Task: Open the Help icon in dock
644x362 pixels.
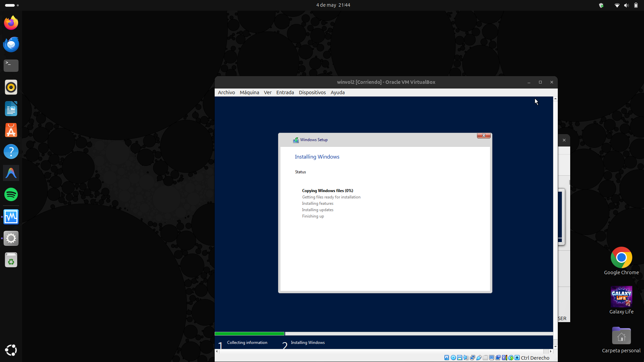Action: point(11,152)
